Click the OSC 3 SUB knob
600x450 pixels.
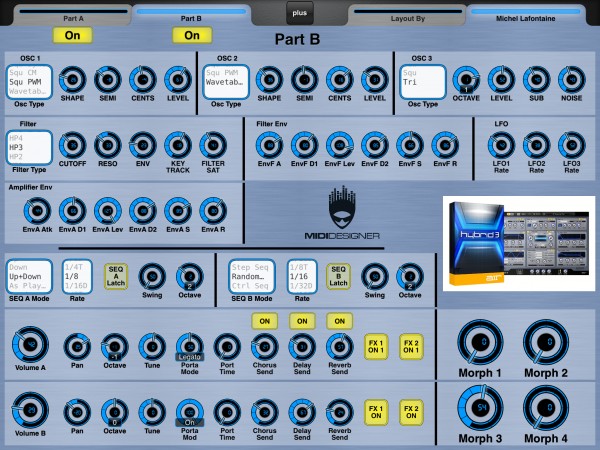(x=536, y=80)
